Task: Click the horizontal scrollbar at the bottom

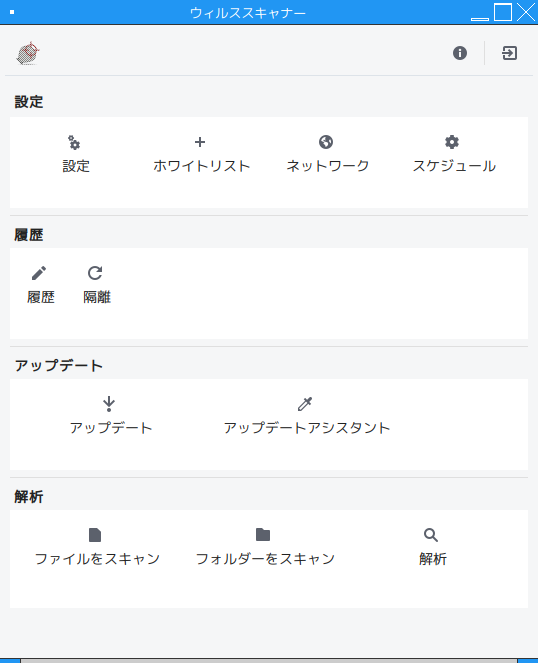Action: [x=269, y=660]
